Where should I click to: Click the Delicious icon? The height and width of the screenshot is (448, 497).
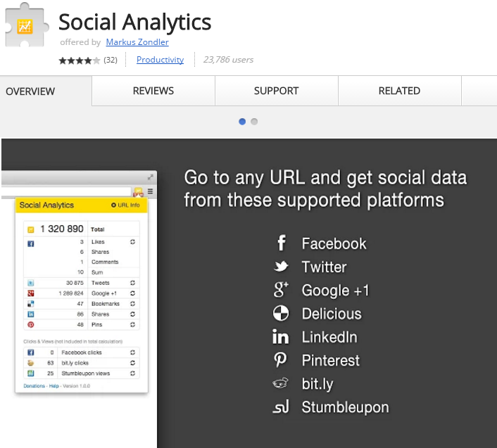pyautogui.click(x=281, y=314)
